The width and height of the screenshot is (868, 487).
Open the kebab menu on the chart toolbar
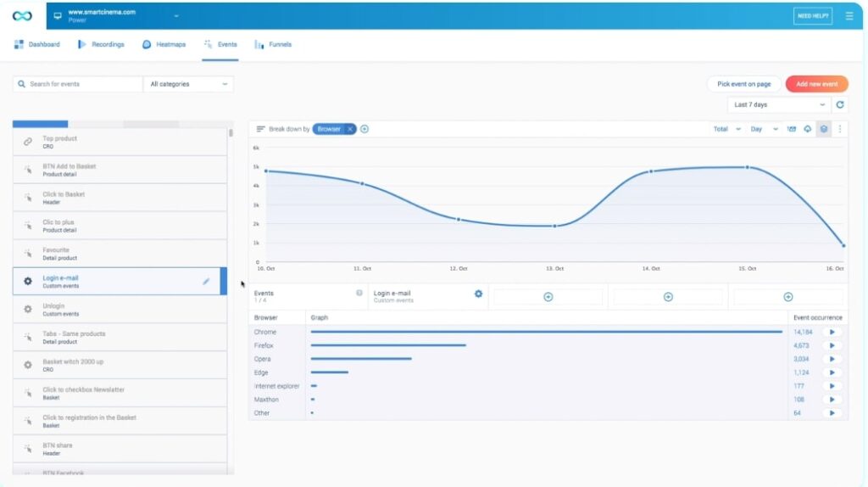point(840,129)
